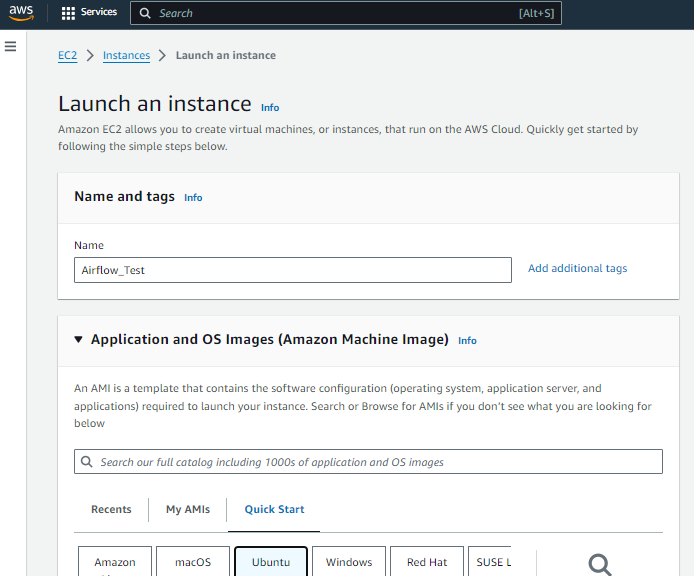This screenshot has width=694, height=576.
Task: Open the hamburger side navigation menu
Action: [11, 46]
